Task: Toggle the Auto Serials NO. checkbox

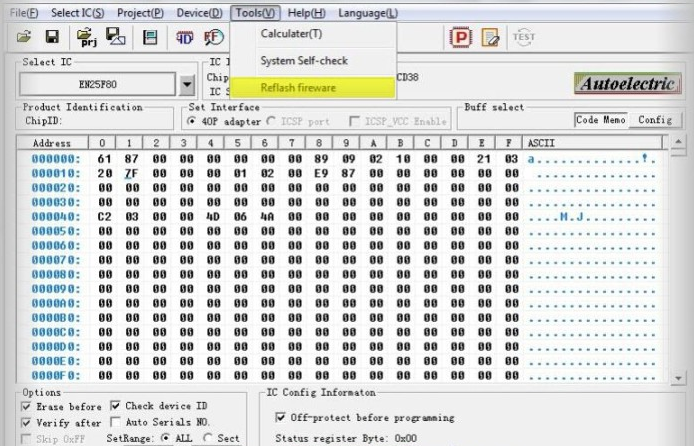Action: pos(116,422)
